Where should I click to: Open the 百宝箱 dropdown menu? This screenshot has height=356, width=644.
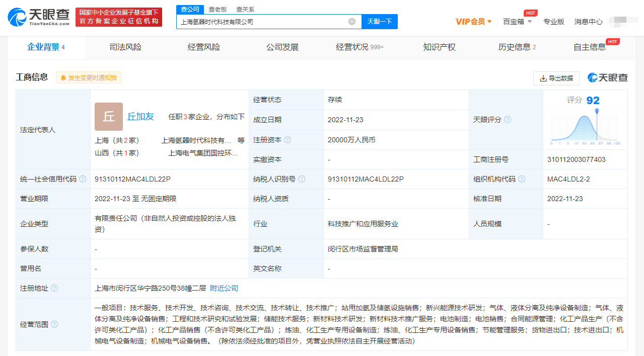coord(517,22)
